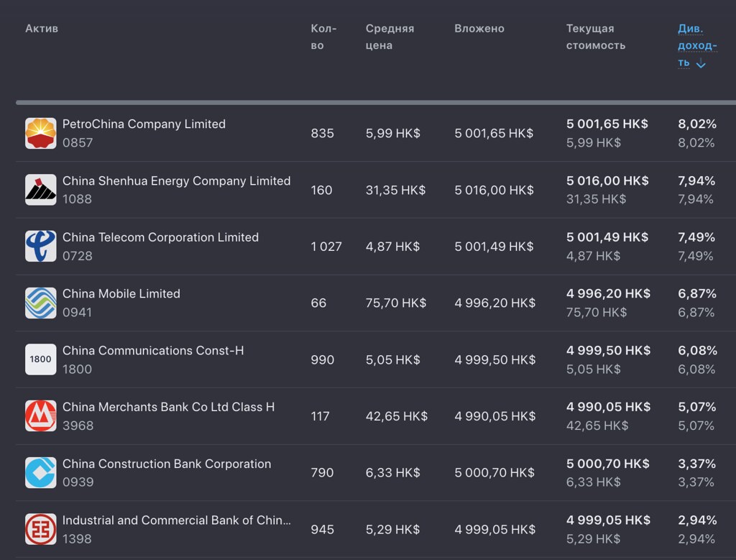Click ticker 3968

(78, 426)
